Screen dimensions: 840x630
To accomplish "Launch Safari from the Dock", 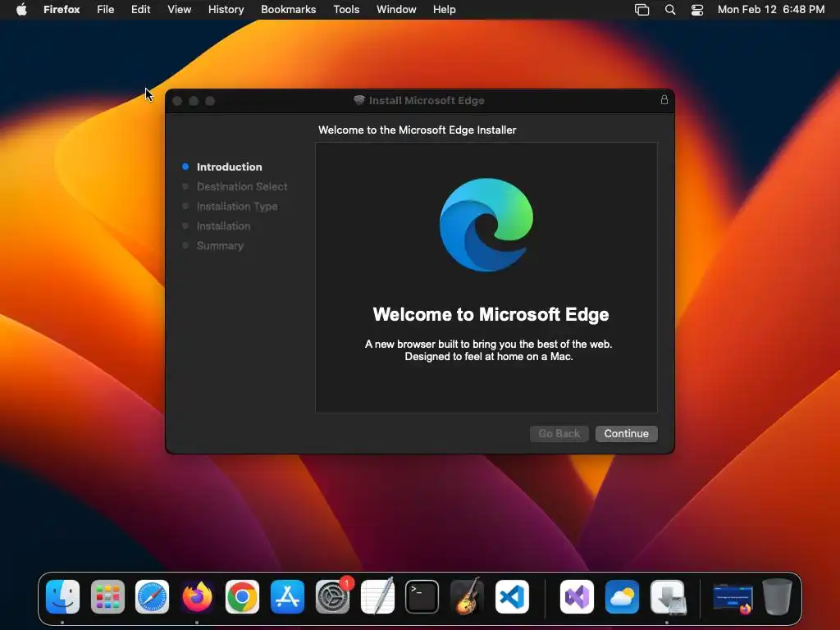I will pos(152,596).
